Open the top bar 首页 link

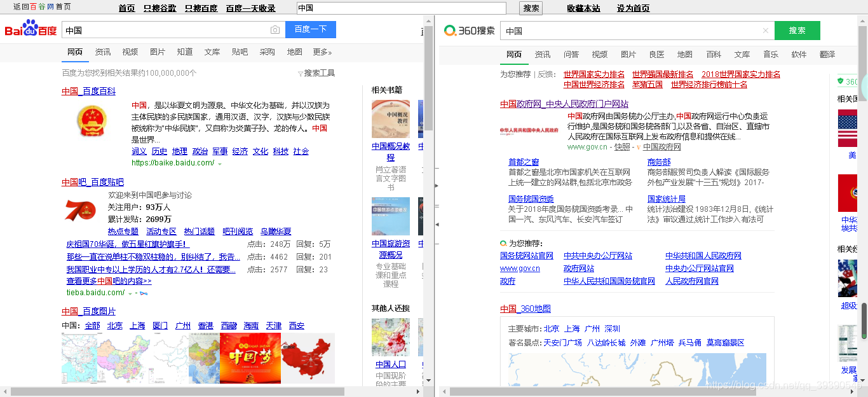[127, 8]
